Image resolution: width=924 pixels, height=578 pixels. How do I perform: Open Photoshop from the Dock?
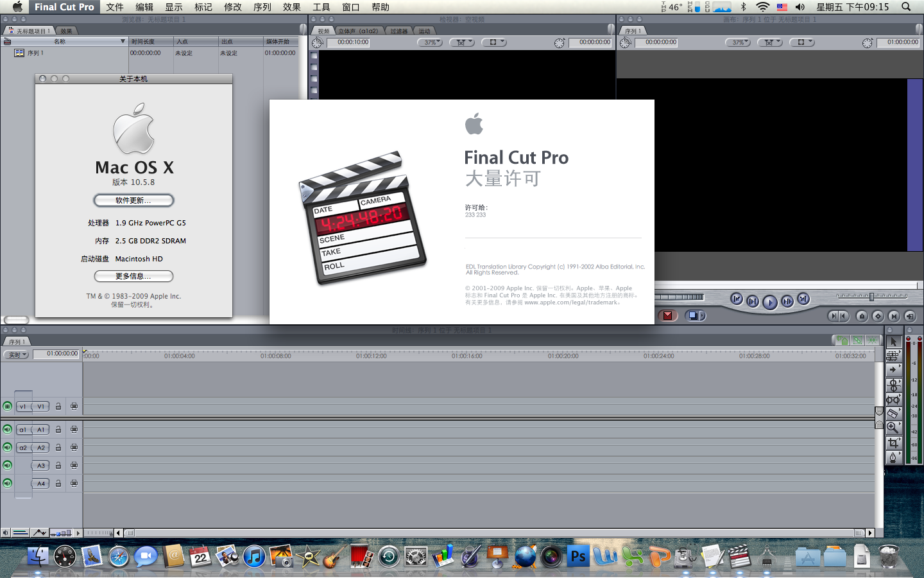pyautogui.click(x=578, y=556)
